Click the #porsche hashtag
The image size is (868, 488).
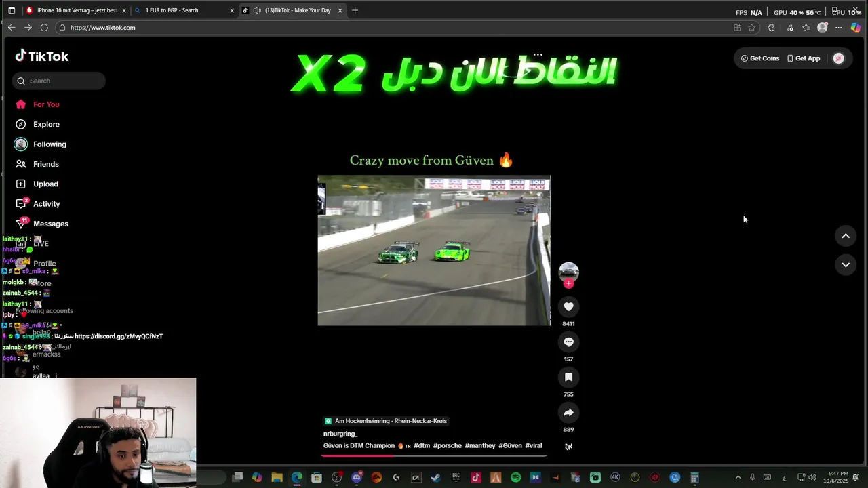(x=448, y=446)
